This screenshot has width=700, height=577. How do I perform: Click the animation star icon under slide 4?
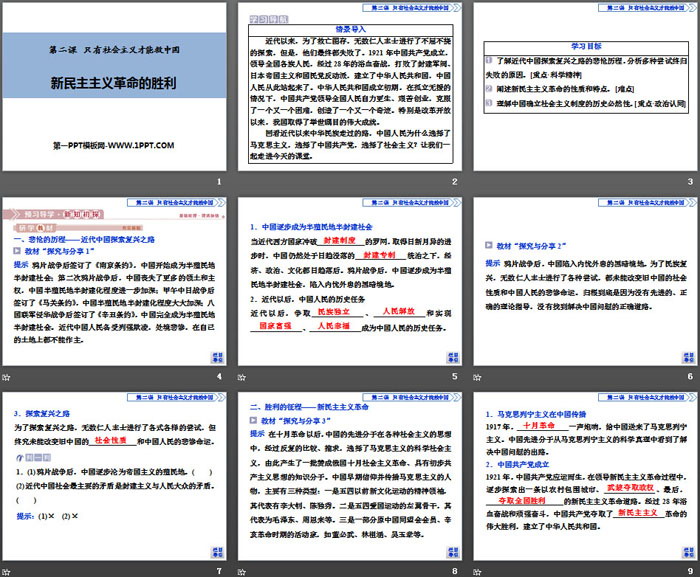point(7,378)
